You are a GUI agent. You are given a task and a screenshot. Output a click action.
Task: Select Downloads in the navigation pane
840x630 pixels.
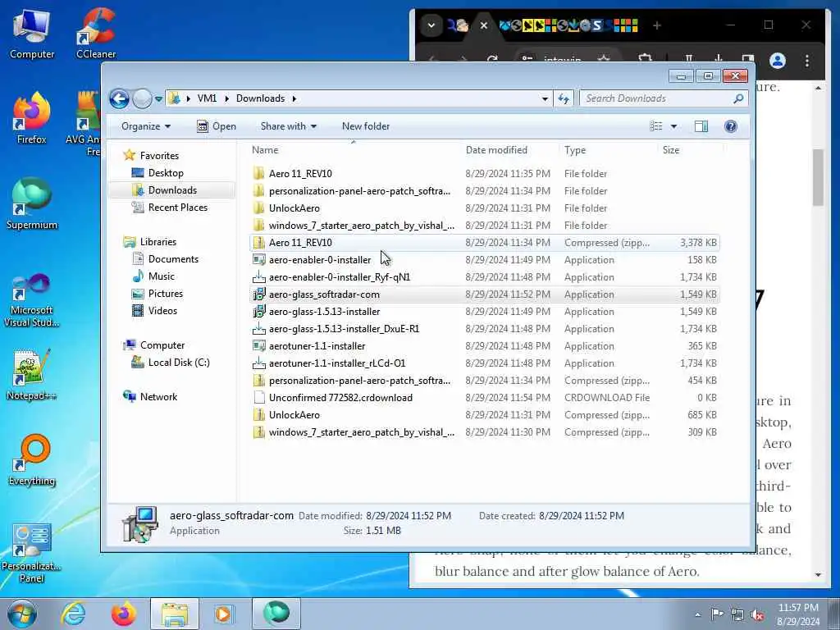click(x=172, y=190)
